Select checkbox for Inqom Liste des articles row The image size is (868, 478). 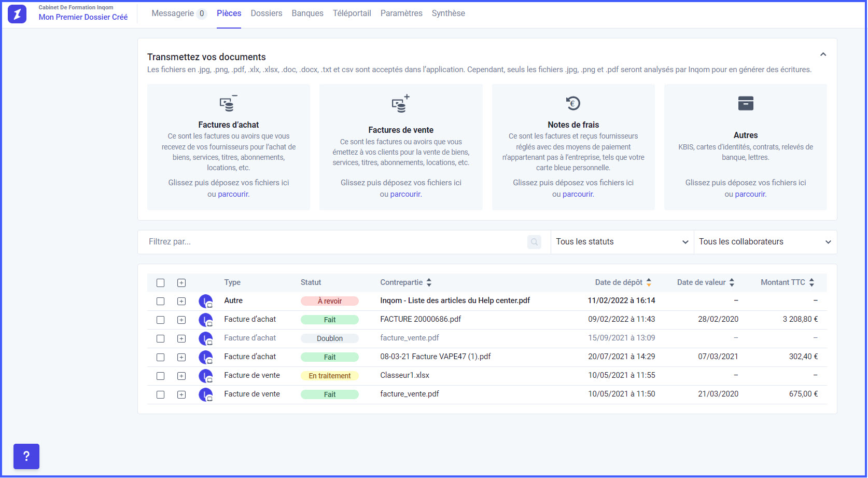point(161,301)
